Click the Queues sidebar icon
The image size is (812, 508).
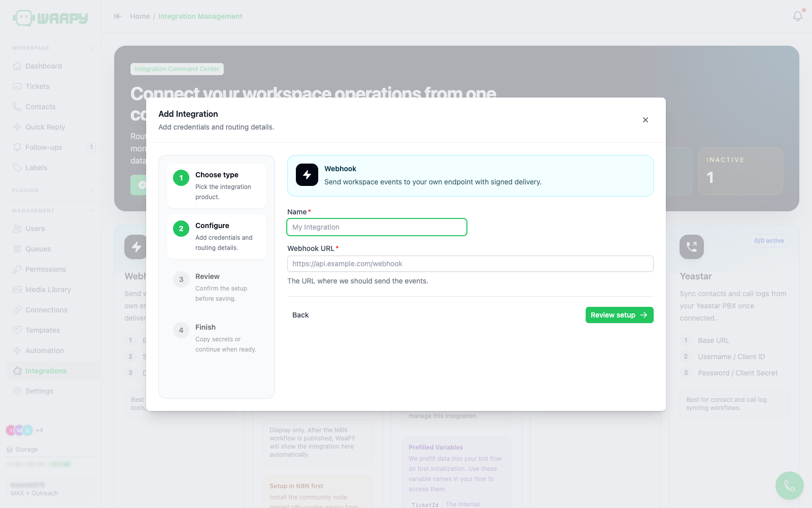click(x=17, y=249)
